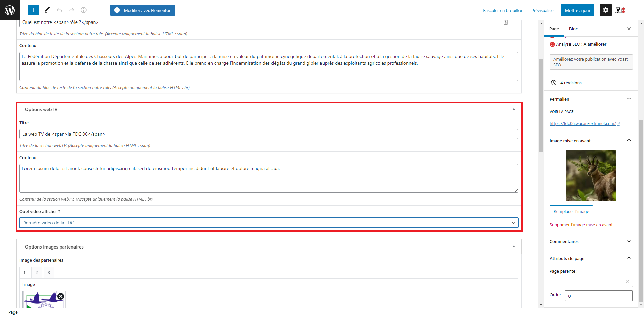Click the undo arrow icon
The image size is (644, 316).
tap(59, 10)
